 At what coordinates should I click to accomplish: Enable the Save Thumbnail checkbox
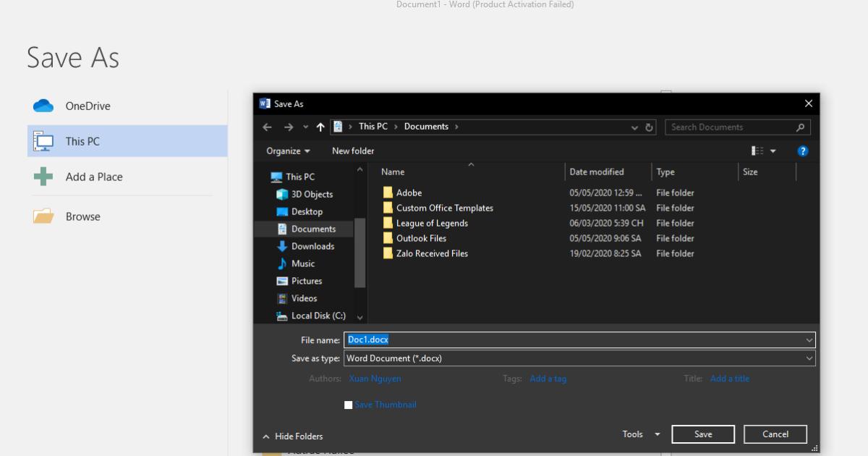tap(349, 405)
